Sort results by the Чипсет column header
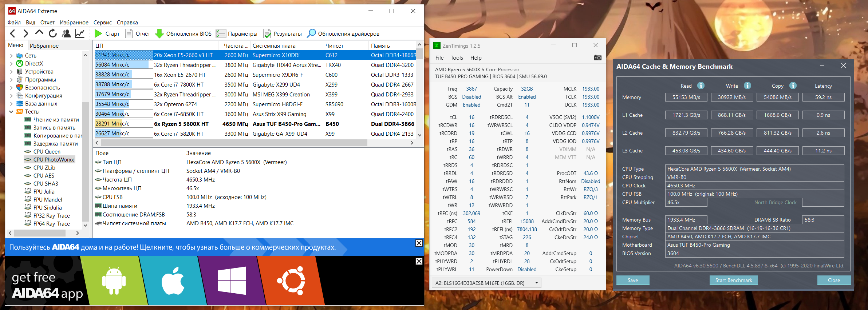This screenshot has height=310, width=868. pyautogui.click(x=346, y=46)
